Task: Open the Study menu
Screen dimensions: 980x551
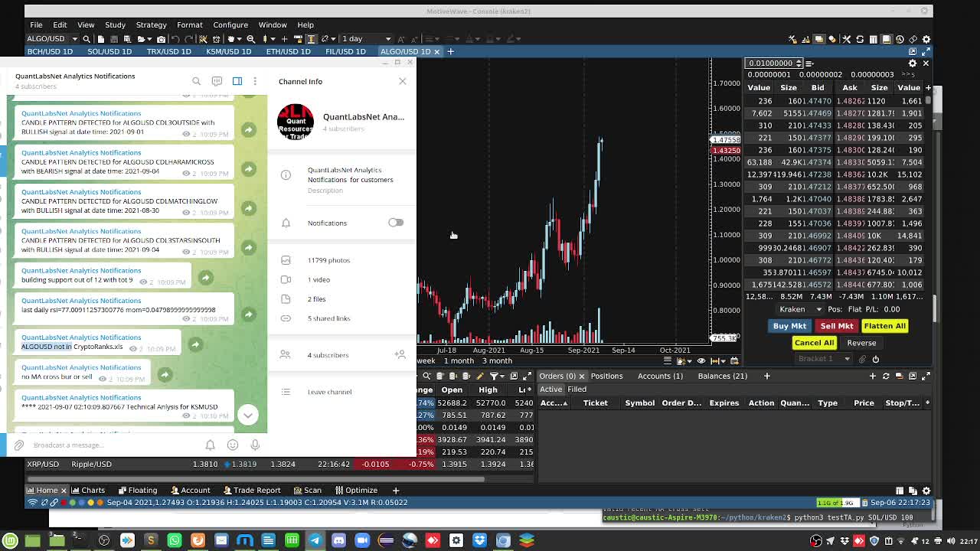Action: pyautogui.click(x=115, y=25)
